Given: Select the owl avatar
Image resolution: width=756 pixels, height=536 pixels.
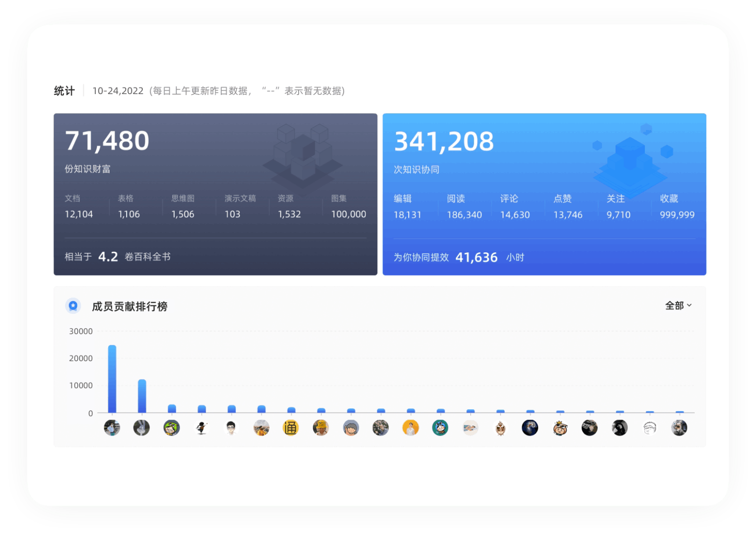Looking at the screenshot, I should tap(500, 428).
